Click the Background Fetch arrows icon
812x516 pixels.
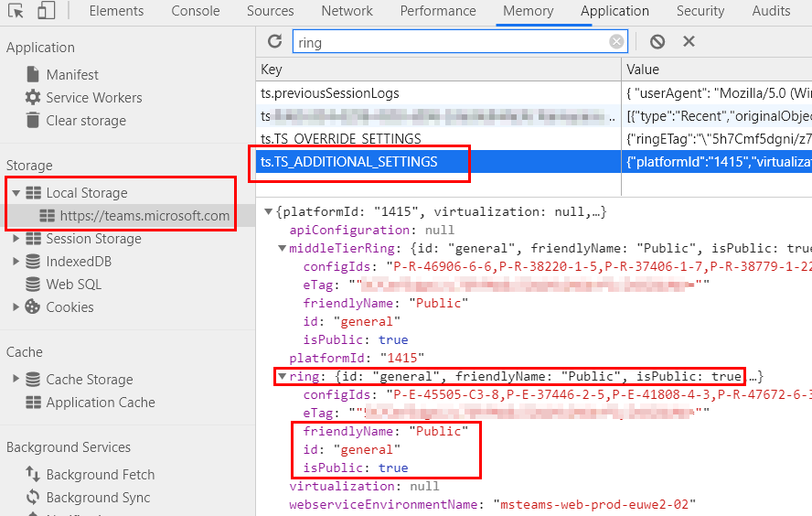(x=33, y=474)
